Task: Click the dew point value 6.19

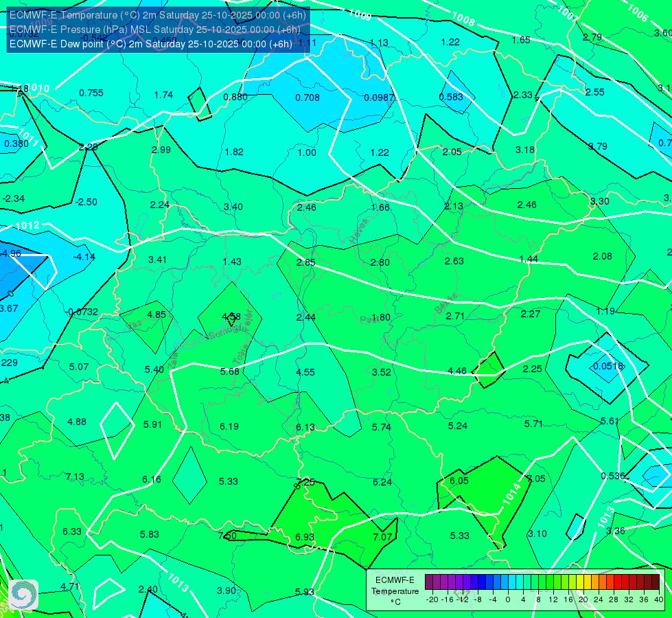Action: coord(229,426)
